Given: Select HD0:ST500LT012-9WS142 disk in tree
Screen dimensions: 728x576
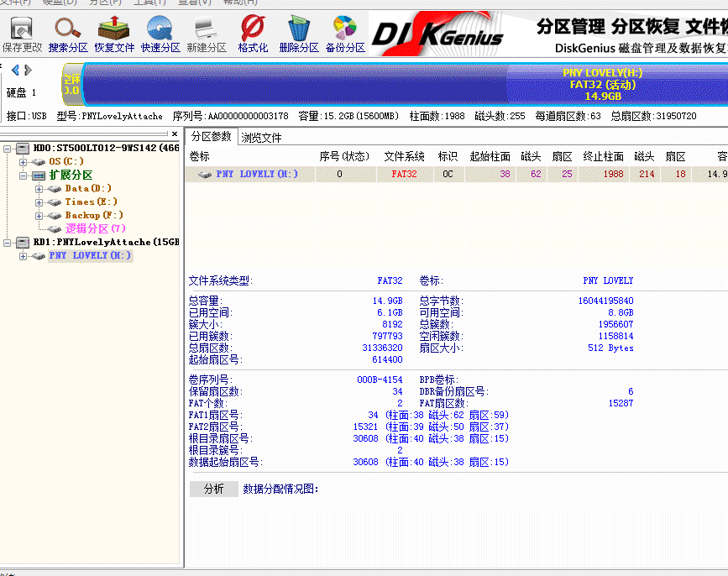Looking at the screenshot, I should [x=107, y=148].
